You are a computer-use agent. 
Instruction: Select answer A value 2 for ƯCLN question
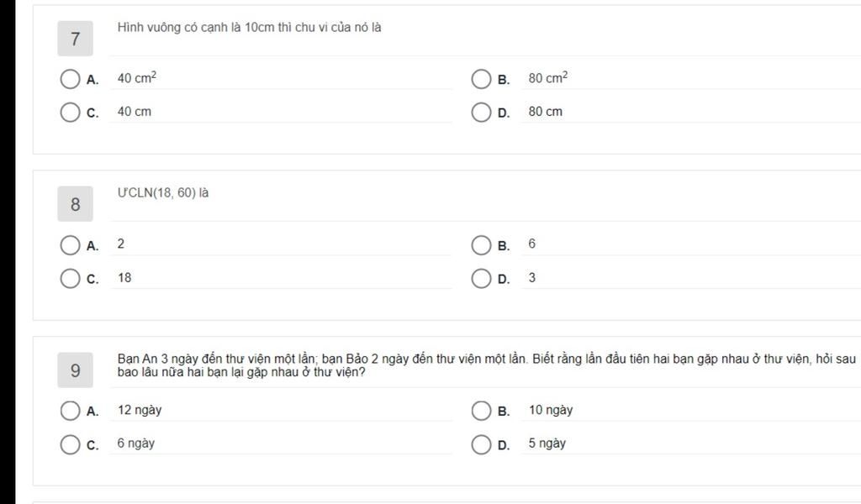70,245
